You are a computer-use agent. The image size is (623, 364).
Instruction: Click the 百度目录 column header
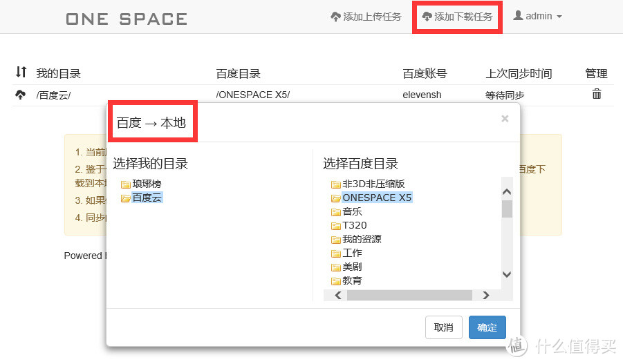[238, 73]
